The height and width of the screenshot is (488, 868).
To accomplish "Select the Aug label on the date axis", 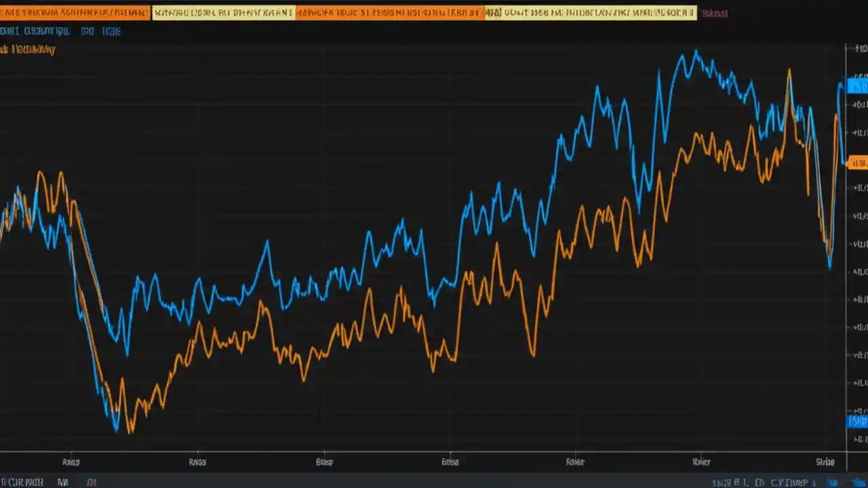I will [x=71, y=462].
